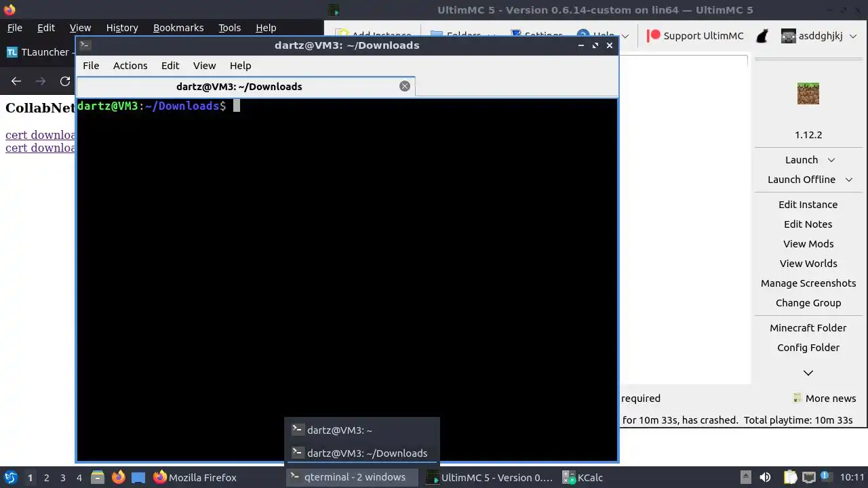The width and height of the screenshot is (868, 488).
Task: Open Firefox Help menu
Action: coord(266,28)
